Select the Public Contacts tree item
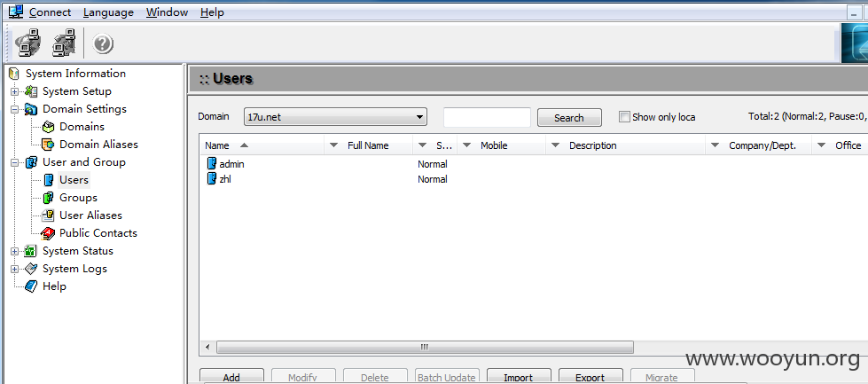This screenshot has height=384, width=868. click(98, 233)
